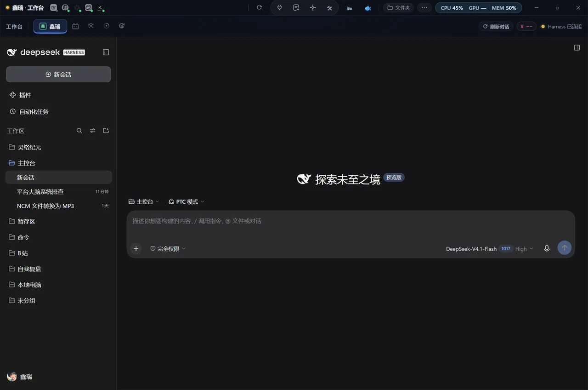Collapse the 主控台 folder in sidebar
Viewport: 588px width, 390px height.
pos(58,163)
